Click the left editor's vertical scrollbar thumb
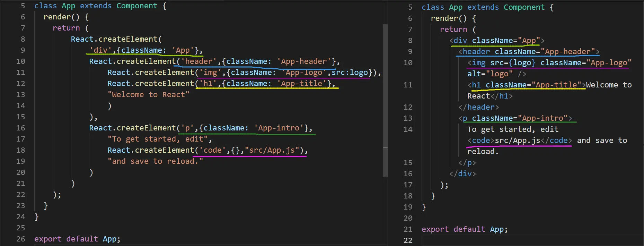Viewport: 644px width, 246px height. click(x=385, y=100)
